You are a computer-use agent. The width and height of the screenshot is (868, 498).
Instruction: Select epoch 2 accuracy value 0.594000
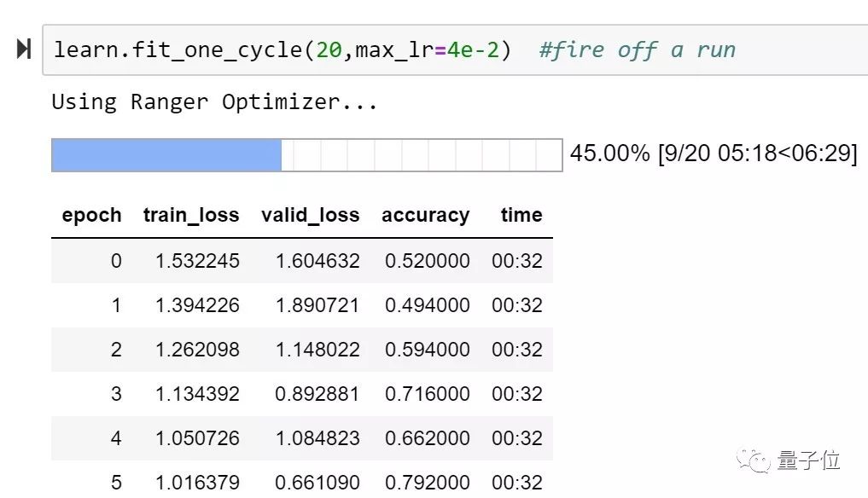tap(427, 350)
